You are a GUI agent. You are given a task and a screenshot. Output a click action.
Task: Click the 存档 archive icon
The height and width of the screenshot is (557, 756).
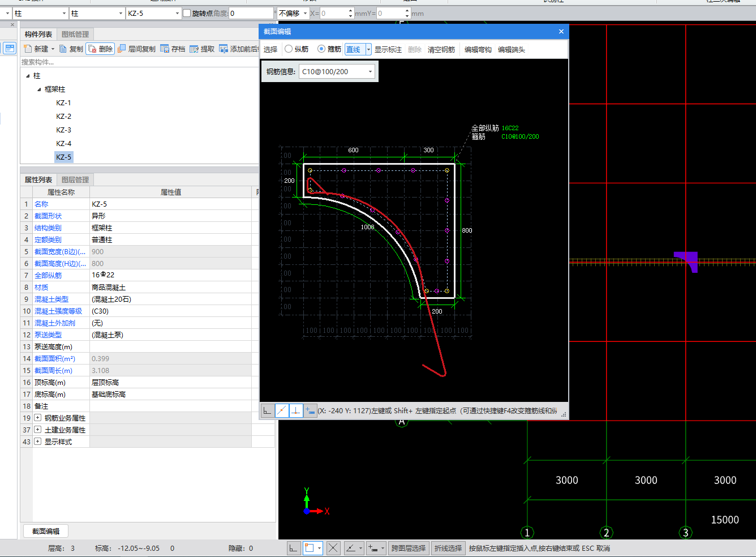(165, 49)
